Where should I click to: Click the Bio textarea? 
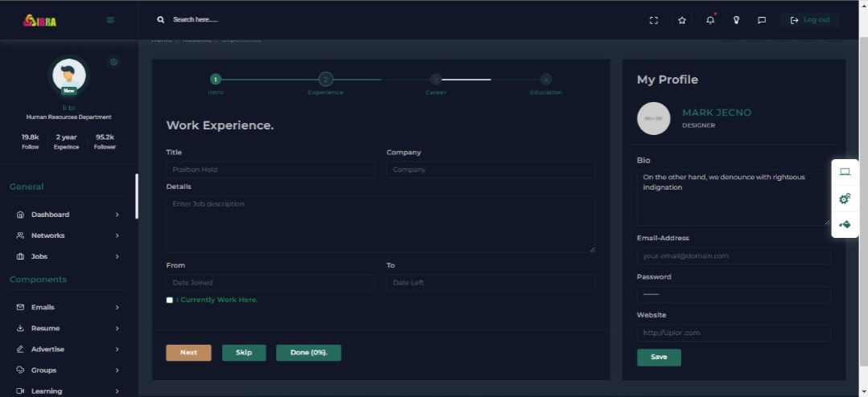pyautogui.click(x=734, y=198)
